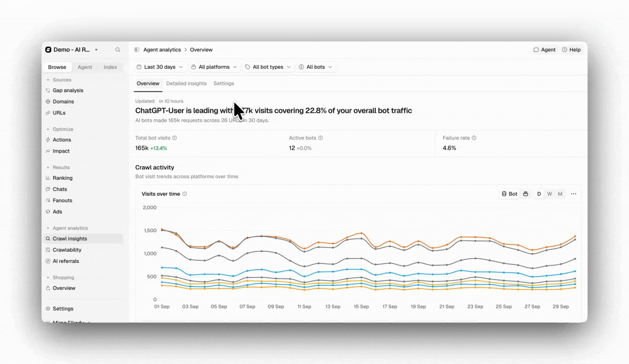This screenshot has height=364, width=629.
Task: Click the info icon next to Total bot visits
Action: tap(174, 138)
